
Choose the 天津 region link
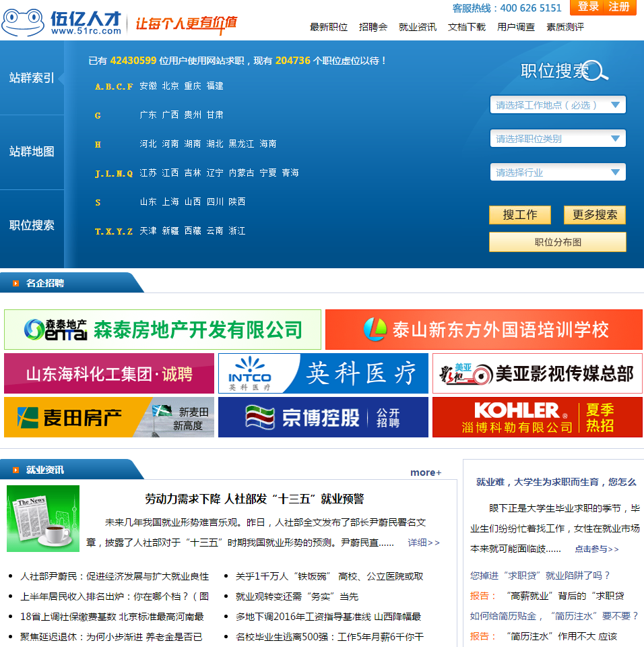tap(148, 230)
